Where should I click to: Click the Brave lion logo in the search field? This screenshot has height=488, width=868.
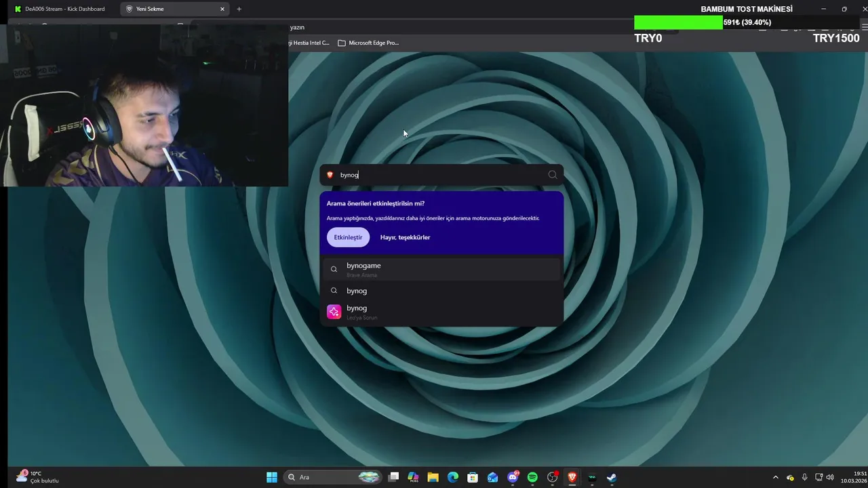[x=330, y=175]
